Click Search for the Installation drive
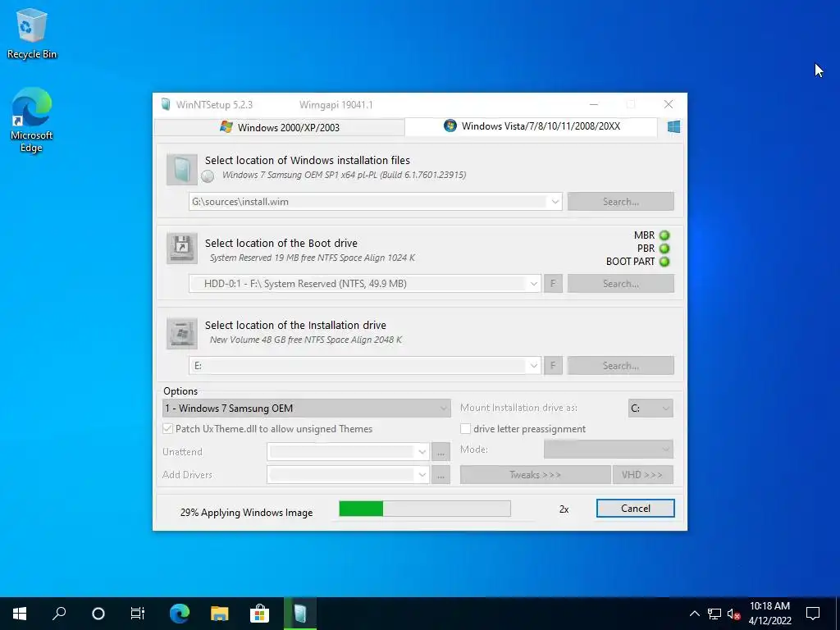The image size is (840, 630). 620,365
